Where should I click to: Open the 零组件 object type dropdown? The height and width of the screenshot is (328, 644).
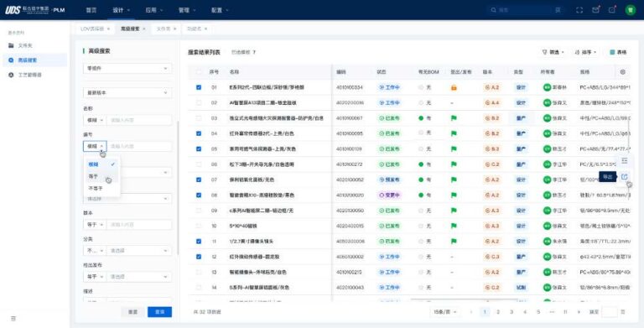127,68
